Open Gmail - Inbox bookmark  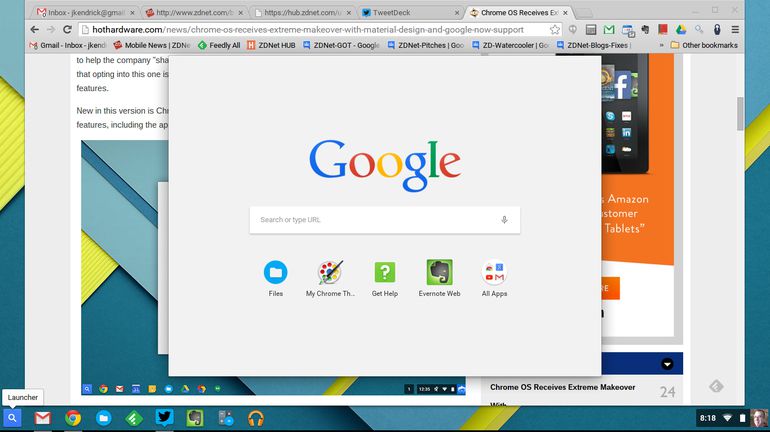coord(68,45)
